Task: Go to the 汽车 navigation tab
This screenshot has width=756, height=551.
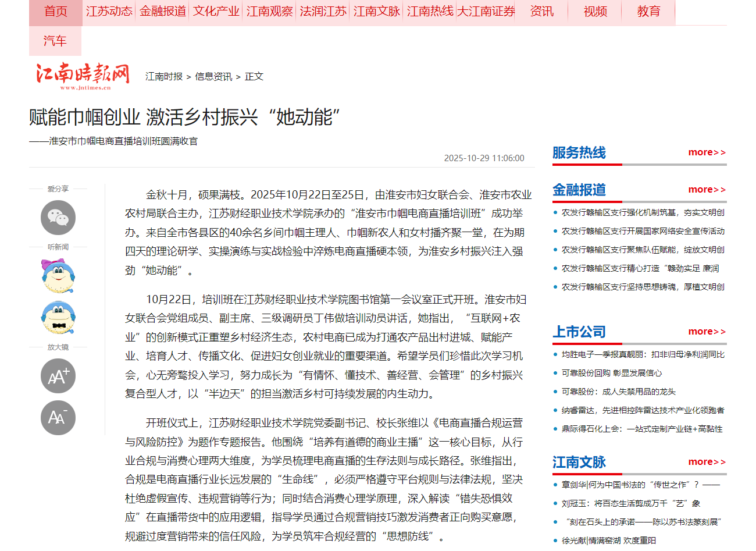Action: (x=55, y=41)
